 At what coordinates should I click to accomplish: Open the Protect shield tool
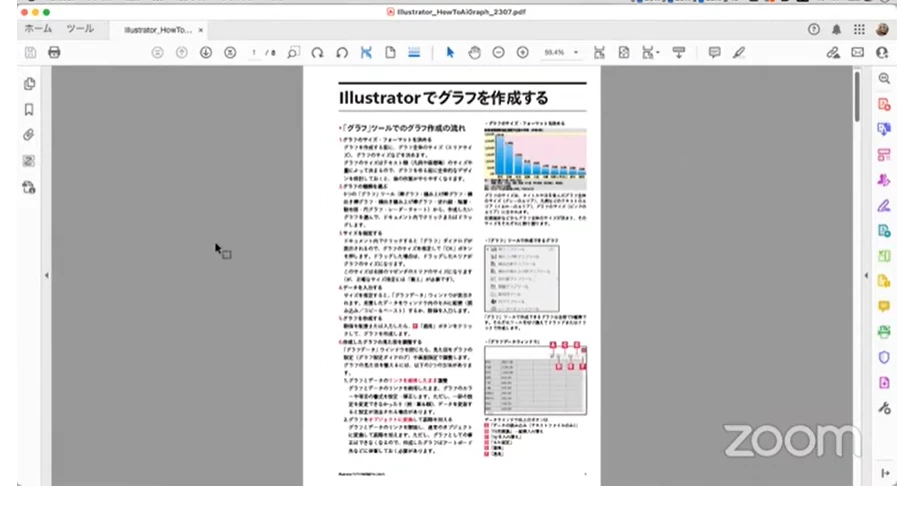click(x=884, y=357)
